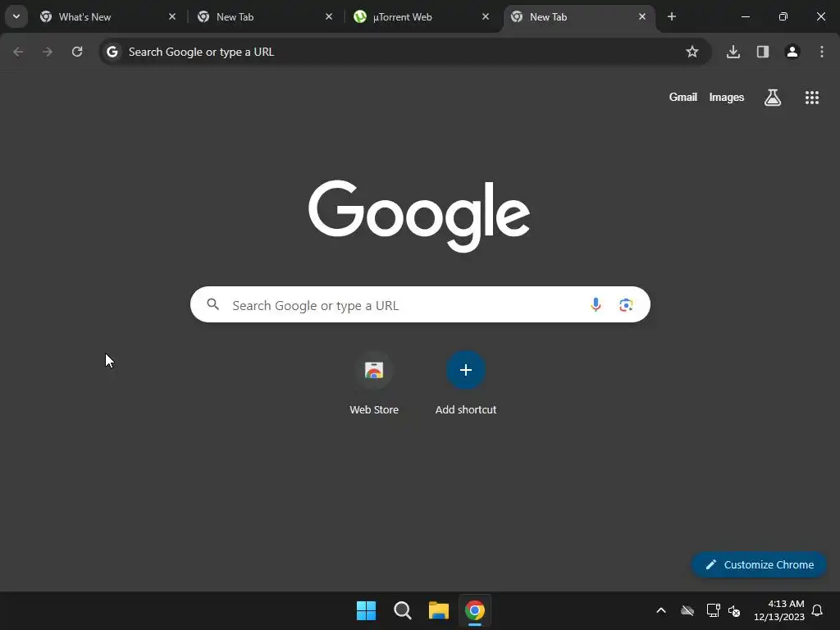
Task: Close the What's New tab
Action: (172, 16)
